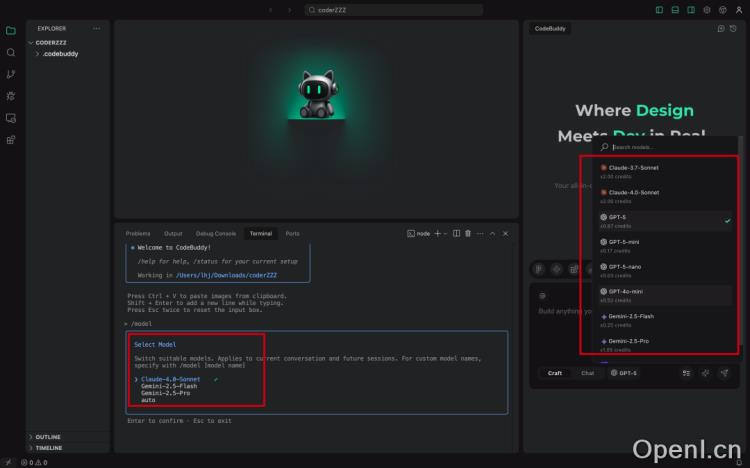Image resolution: width=750 pixels, height=468 pixels.
Task: Click the node terminal shell label
Action: pyautogui.click(x=419, y=234)
